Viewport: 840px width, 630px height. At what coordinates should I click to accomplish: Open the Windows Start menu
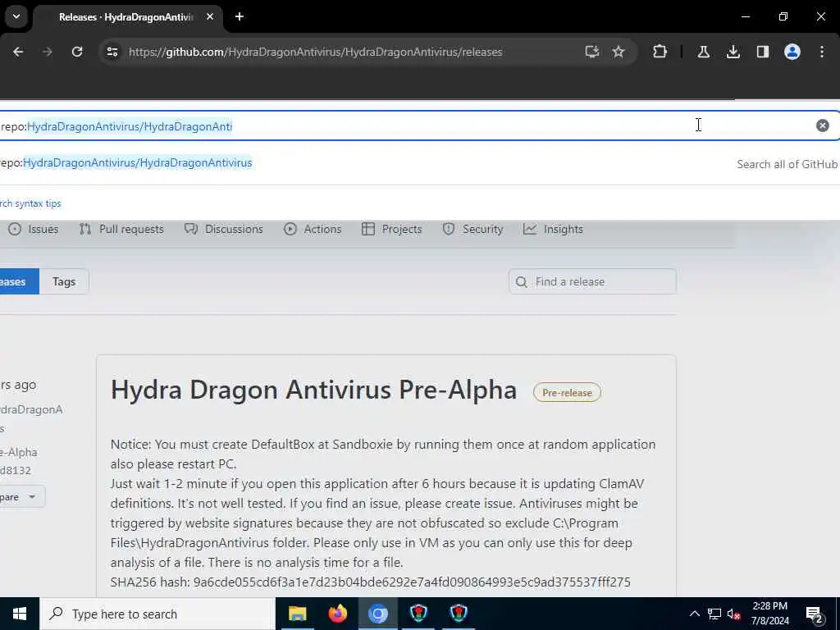click(20, 614)
